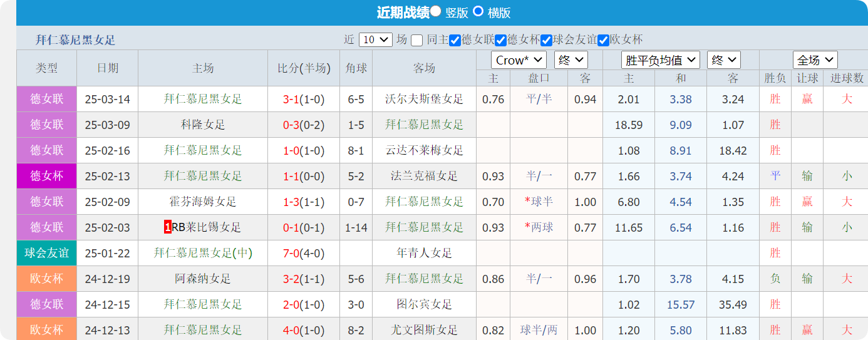Uncheck the 球会友谊 filter checkbox
Screen dimensions: 868x340
click(x=547, y=40)
